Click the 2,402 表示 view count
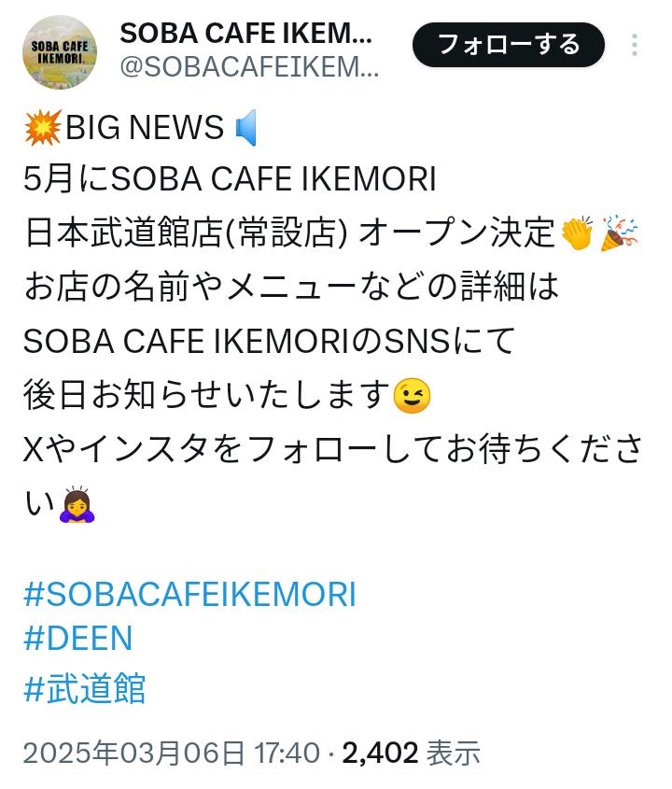The width and height of the screenshot is (672, 789). click(x=412, y=754)
